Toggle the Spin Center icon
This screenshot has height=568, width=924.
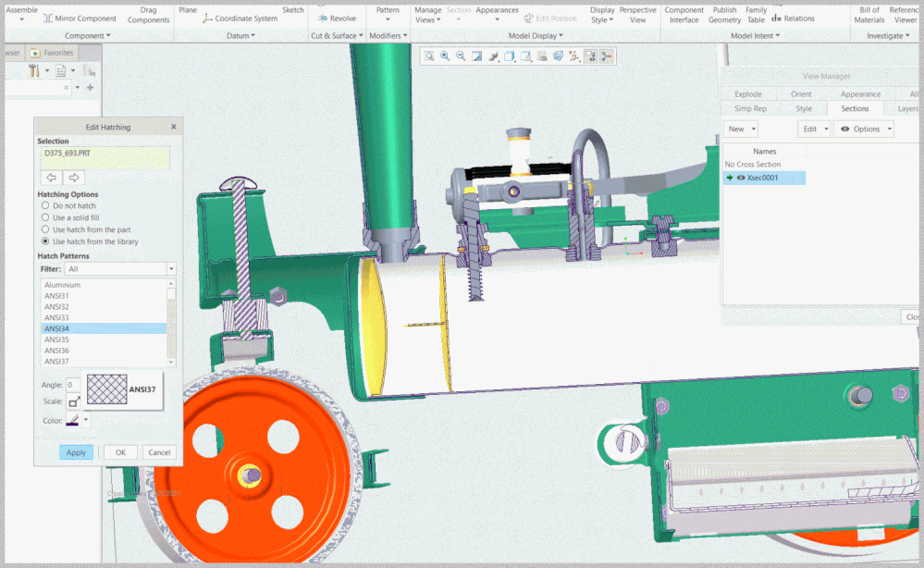coord(607,56)
